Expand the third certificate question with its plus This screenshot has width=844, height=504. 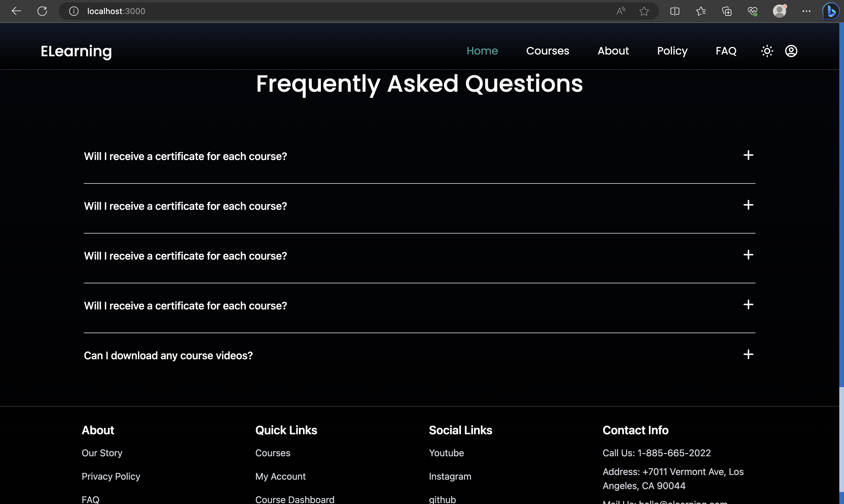748,255
